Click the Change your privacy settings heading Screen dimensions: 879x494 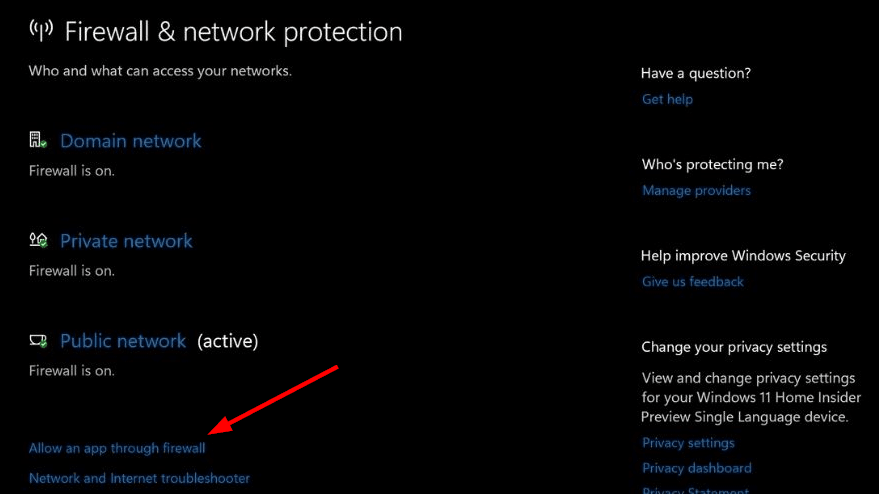click(x=734, y=347)
